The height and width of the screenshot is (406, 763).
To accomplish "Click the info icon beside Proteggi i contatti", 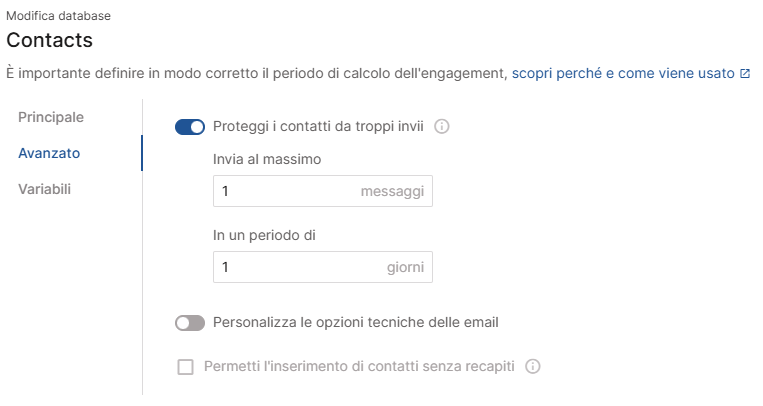I will 442,127.
